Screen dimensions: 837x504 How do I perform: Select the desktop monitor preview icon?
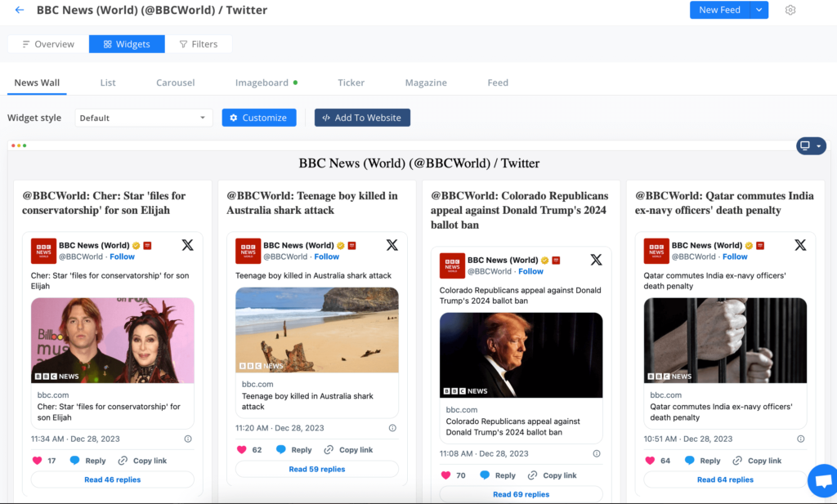tap(806, 145)
